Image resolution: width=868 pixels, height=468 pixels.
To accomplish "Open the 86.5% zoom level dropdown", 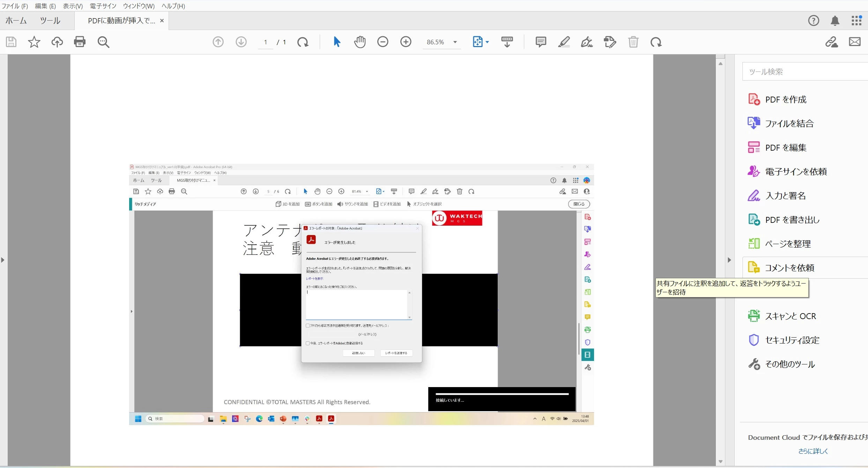I will click(x=455, y=42).
